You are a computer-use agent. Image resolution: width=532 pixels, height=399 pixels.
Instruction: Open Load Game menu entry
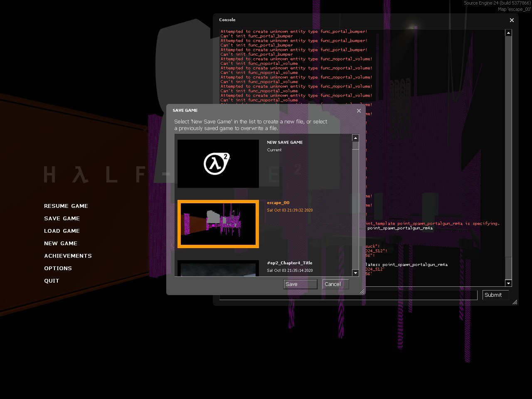point(62,231)
